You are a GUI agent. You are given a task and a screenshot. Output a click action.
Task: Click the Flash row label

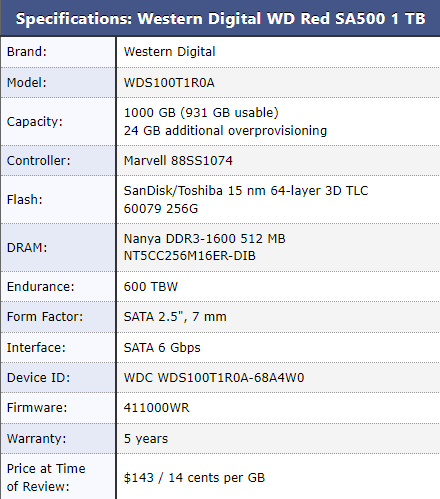tap(25, 200)
